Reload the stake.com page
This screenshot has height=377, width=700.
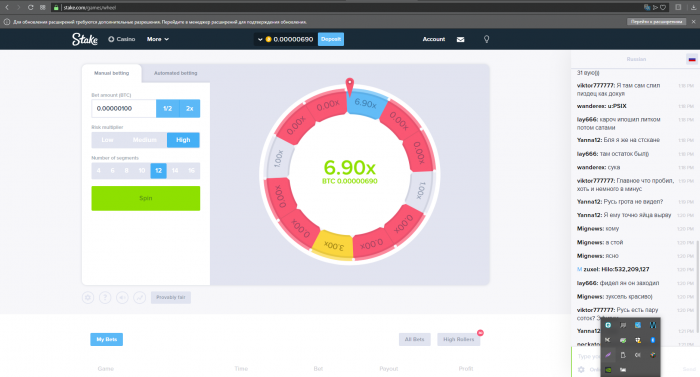[x=30, y=7]
